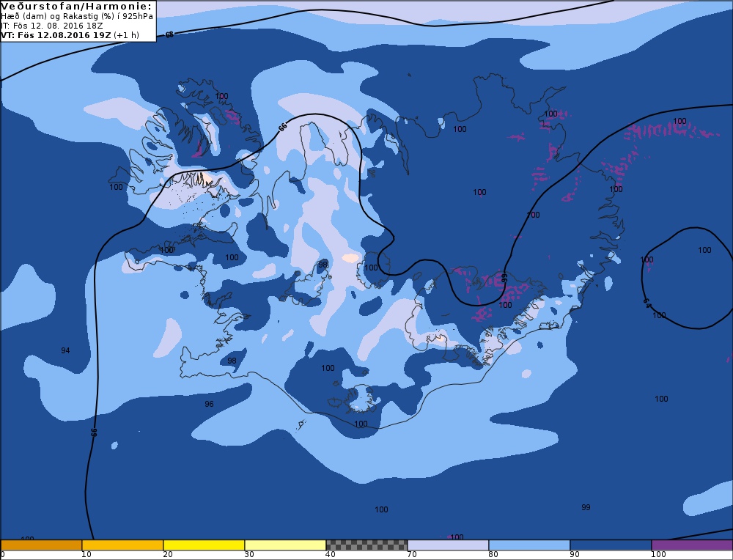Click the 'Hæð (dam) og Rakastig (%) í 925hPa' line
This screenshot has height=560, width=733.
[77, 16]
